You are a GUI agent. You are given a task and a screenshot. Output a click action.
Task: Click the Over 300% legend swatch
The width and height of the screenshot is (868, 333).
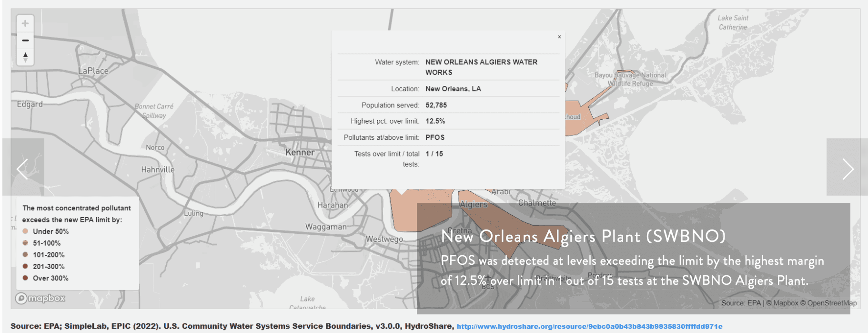coord(25,278)
